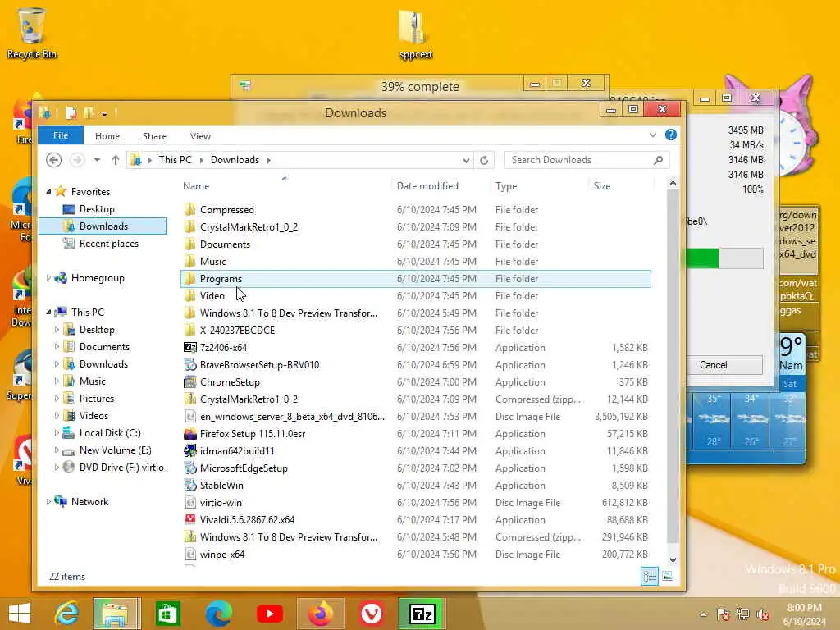840x630 pixels.
Task: Expand the Homegroup tree node
Action: [x=48, y=277]
